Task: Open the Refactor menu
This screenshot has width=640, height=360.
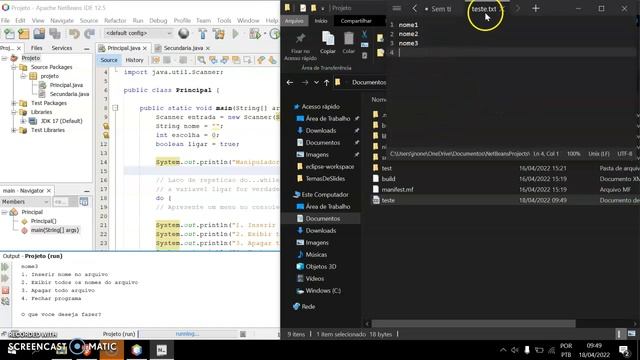Action: (115, 20)
